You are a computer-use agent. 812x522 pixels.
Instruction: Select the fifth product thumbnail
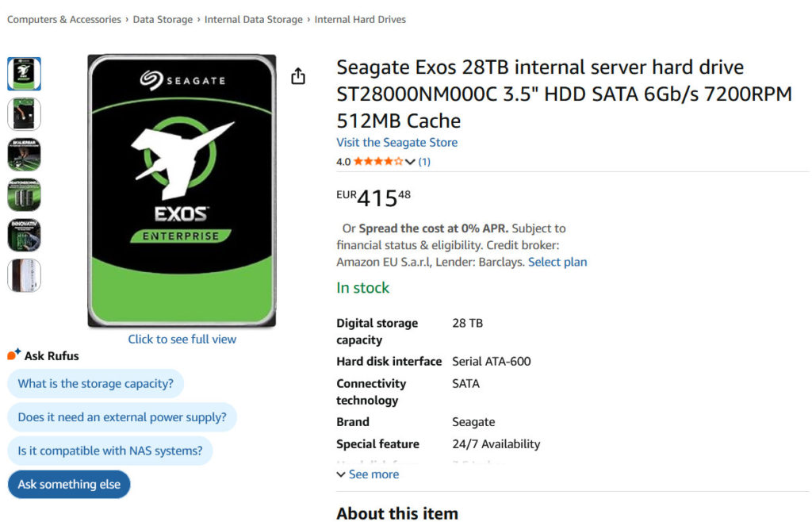pyautogui.click(x=24, y=236)
